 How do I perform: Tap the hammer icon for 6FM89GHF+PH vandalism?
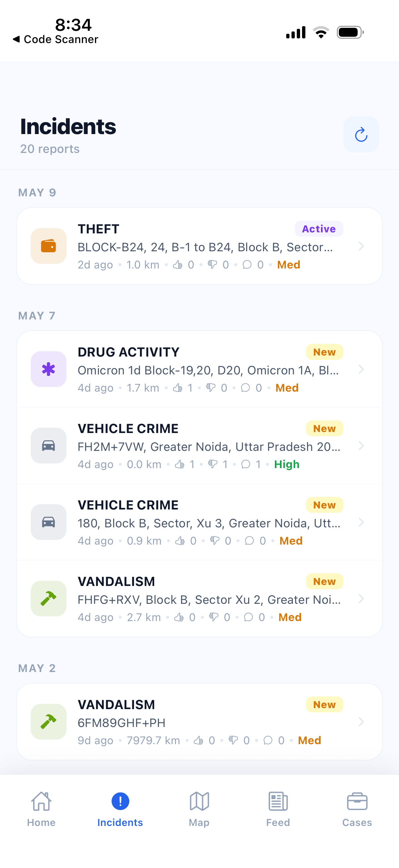click(x=49, y=721)
